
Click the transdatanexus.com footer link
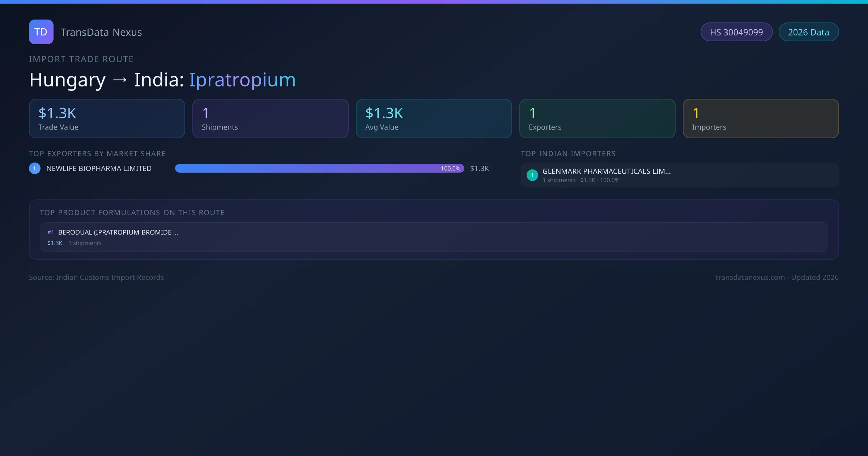click(750, 277)
